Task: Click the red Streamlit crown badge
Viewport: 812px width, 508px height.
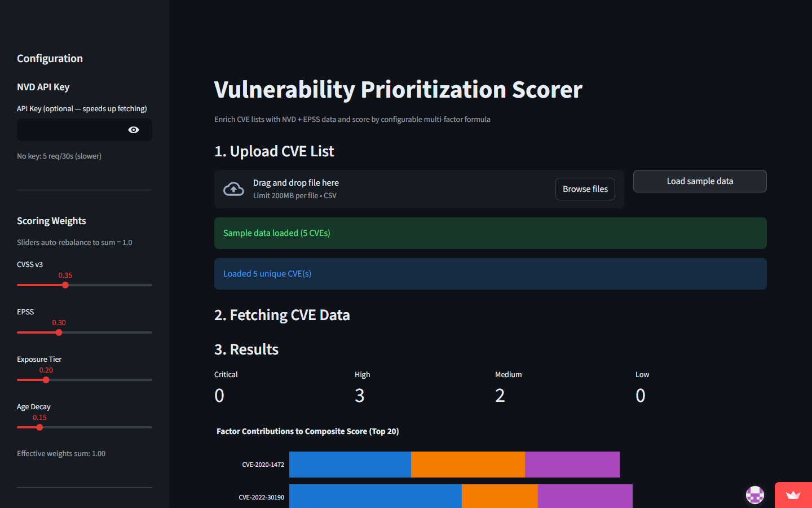Action: [x=794, y=495]
